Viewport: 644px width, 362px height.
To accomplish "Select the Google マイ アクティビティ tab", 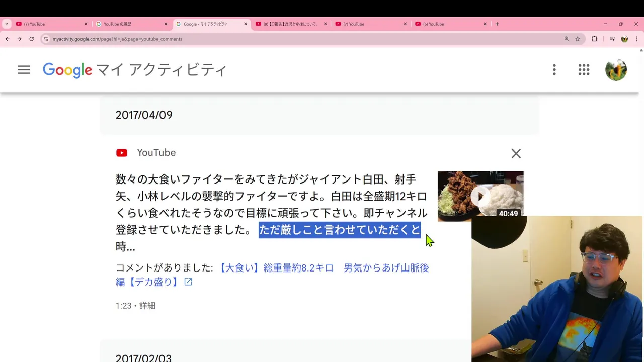I will pyautogui.click(x=212, y=24).
